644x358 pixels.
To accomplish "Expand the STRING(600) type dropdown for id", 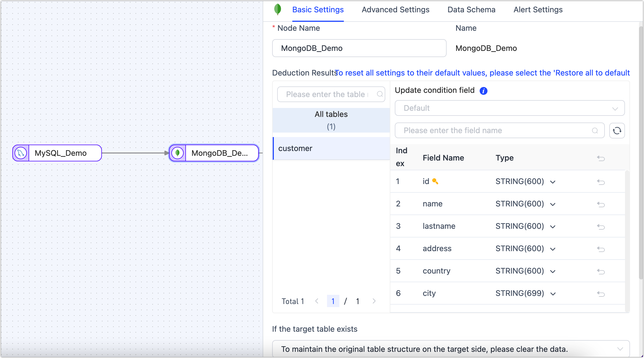I will tap(553, 182).
